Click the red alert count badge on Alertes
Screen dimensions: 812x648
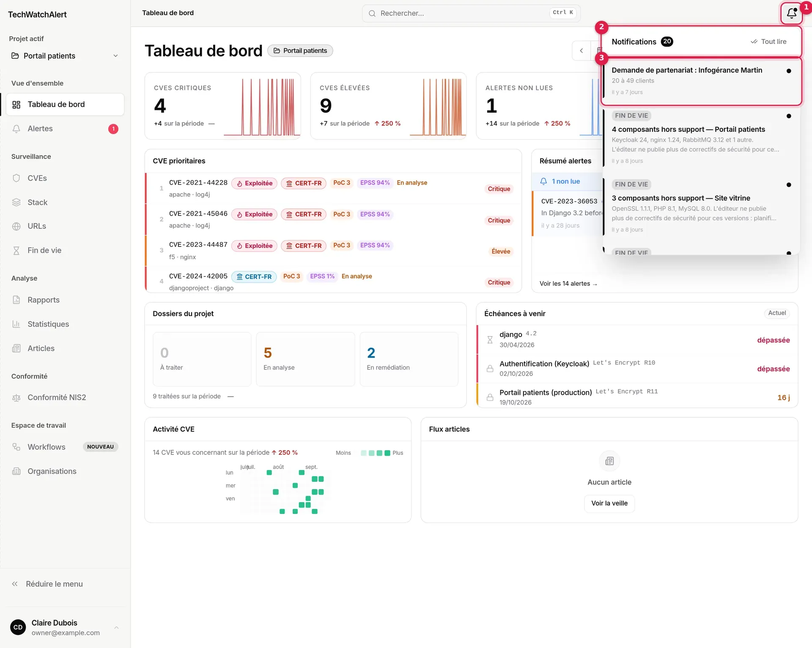113,129
